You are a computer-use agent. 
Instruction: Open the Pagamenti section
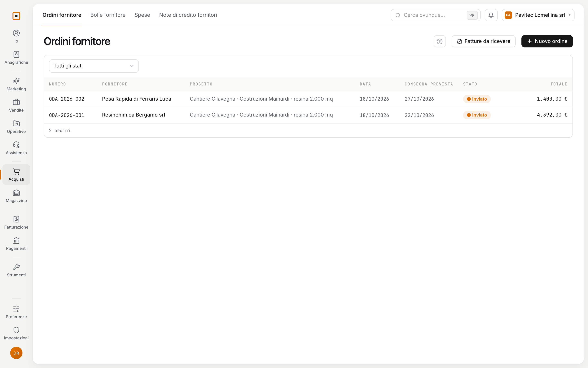(x=16, y=244)
